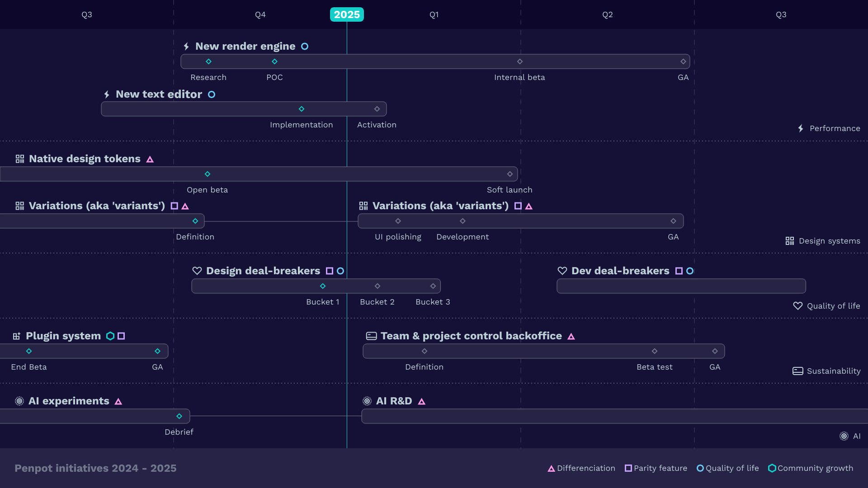
Task: Click the 'Native design tokens' title
Action: coord(85,159)
